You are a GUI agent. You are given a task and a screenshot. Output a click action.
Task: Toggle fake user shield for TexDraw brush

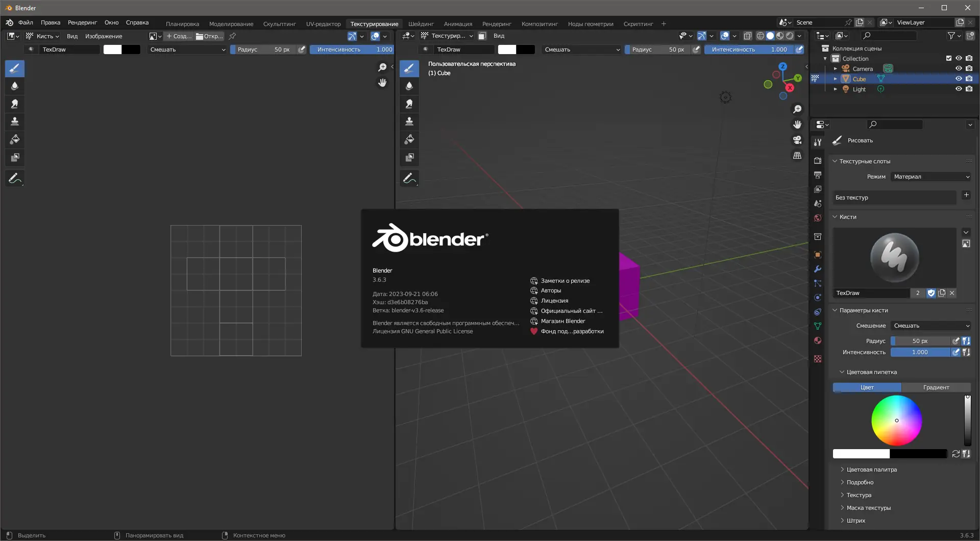932,293
